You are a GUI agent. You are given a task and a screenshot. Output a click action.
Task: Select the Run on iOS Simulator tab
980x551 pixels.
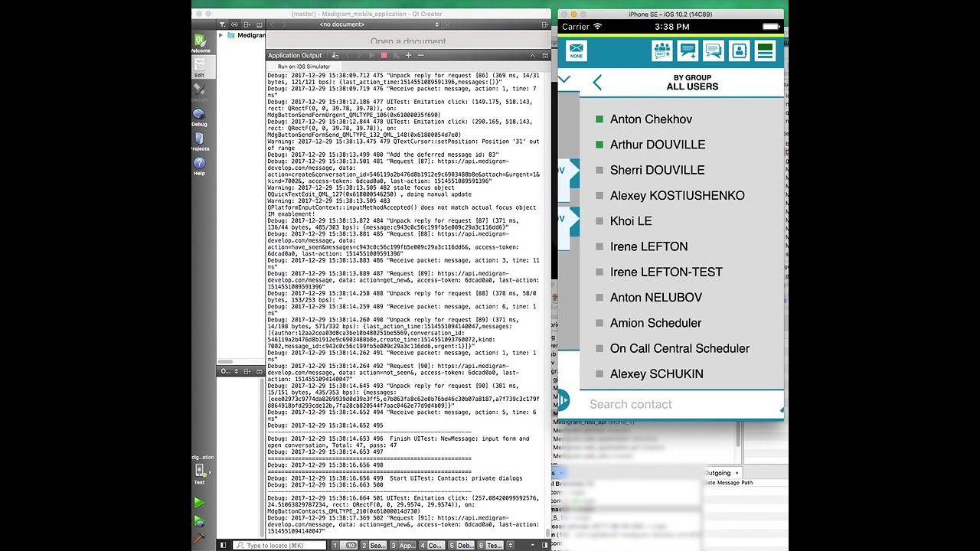(x=304, y=67)
